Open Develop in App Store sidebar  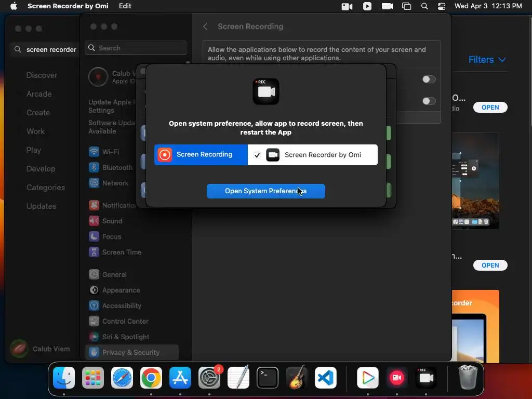pos(41,169)
